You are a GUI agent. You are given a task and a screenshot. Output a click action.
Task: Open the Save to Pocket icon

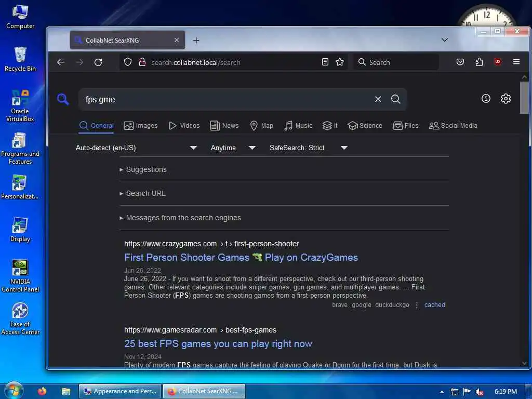tap(460, 62)
